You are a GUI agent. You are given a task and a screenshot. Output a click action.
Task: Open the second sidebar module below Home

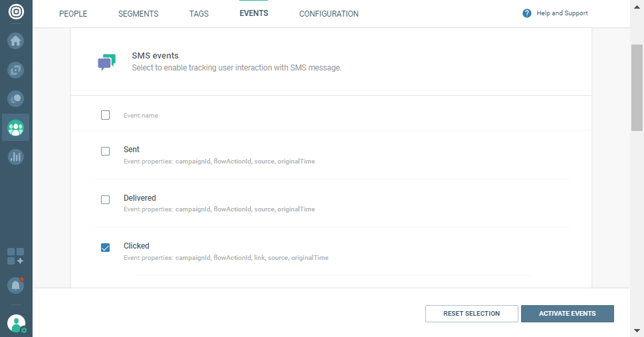tap(16, 69)
